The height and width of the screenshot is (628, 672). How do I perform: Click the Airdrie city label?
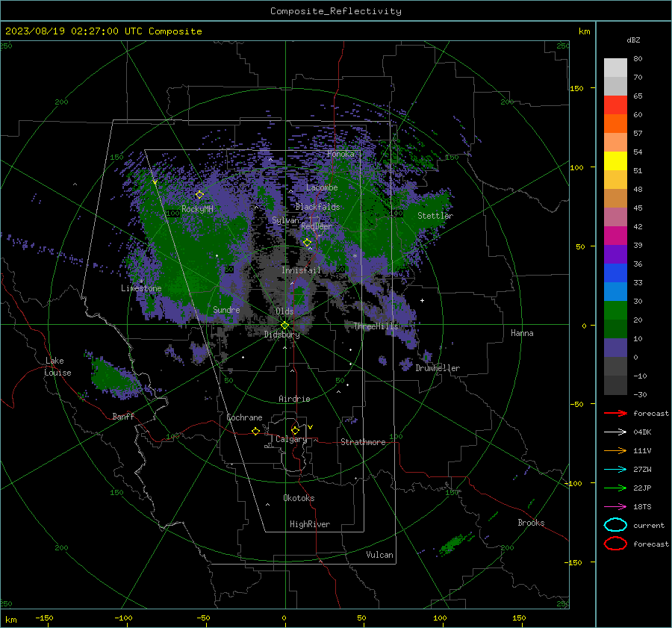click(x=294, y=399)
